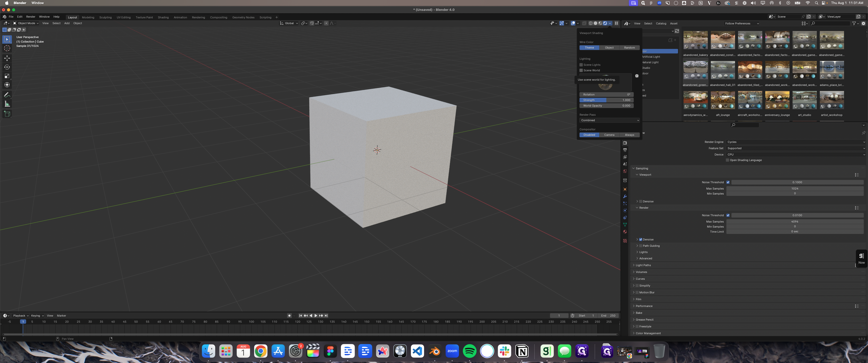Switch to material preview shading
This screenshot has height=363, width=868.
[x=600, y=23]
